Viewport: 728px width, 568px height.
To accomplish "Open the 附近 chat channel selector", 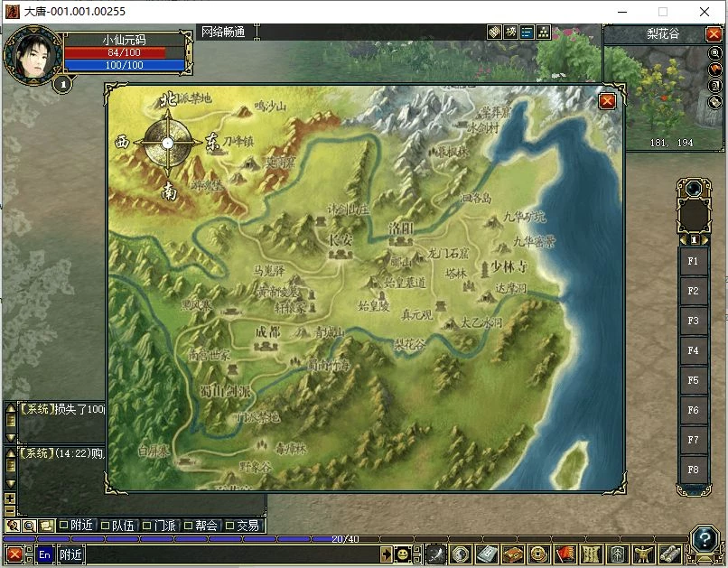I will 70,554.
